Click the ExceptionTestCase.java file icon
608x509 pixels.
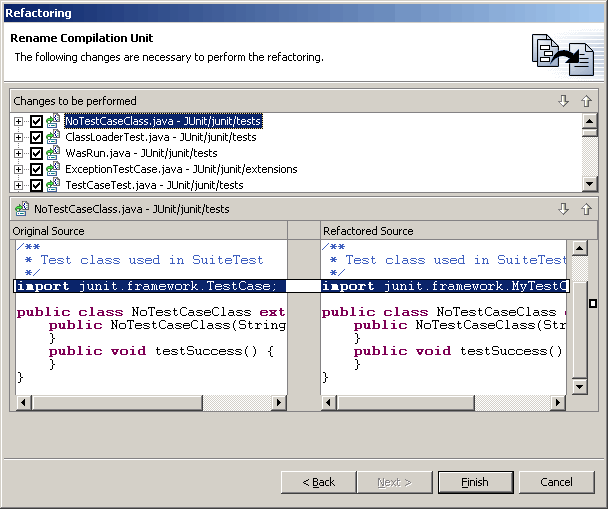pos(54,170)
